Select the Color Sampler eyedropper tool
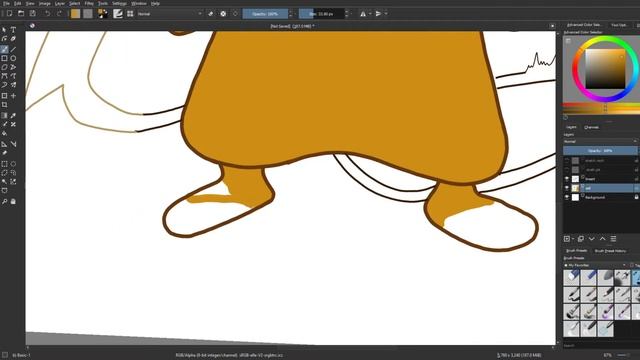The height and width of the screenshot is (360, 640). coord(13,116)
